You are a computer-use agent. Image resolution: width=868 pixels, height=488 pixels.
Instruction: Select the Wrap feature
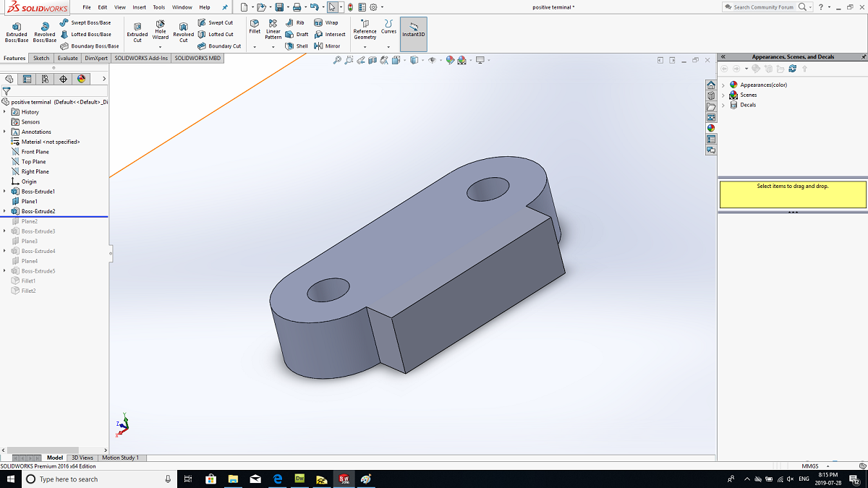tap(325, 22)
